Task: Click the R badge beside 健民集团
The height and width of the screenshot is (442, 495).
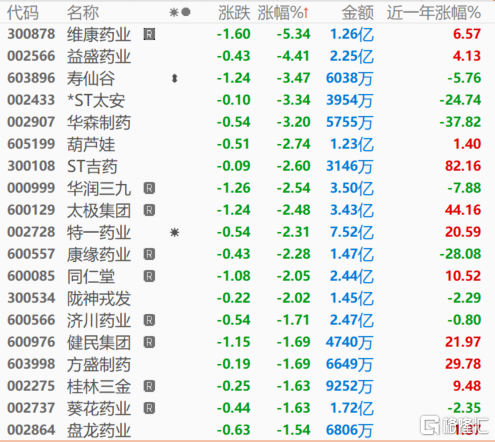Action: click(x=149, y=342)
